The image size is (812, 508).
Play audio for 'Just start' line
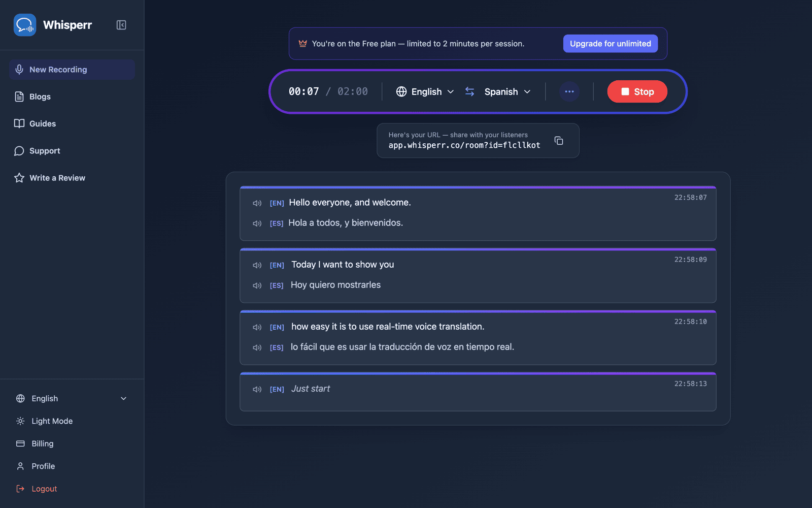(257, 389)
